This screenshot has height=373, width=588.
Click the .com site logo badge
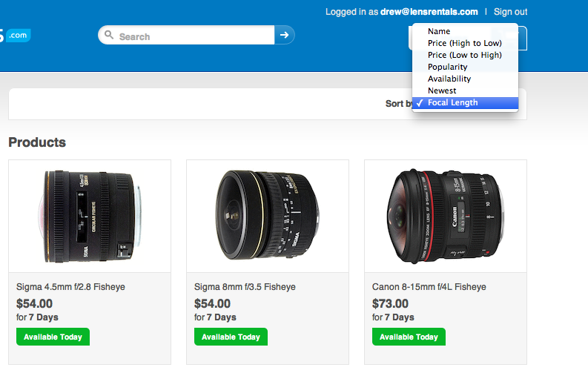tap(16, 35)
